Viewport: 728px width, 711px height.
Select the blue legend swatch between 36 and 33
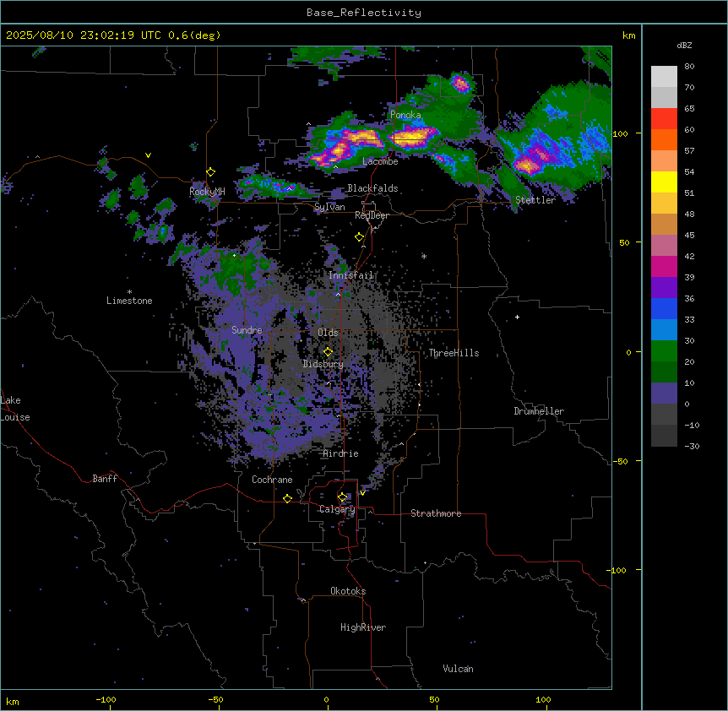[x=664, y=308]
